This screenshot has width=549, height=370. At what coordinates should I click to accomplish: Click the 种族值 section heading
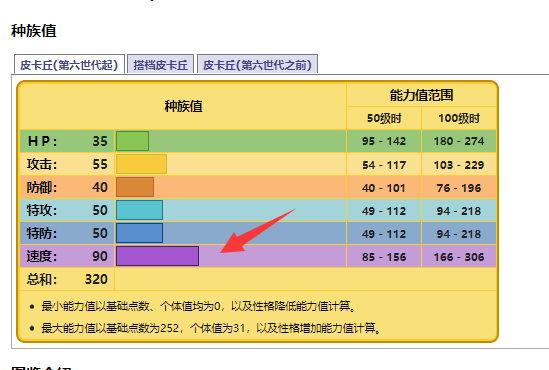[34, 30]
